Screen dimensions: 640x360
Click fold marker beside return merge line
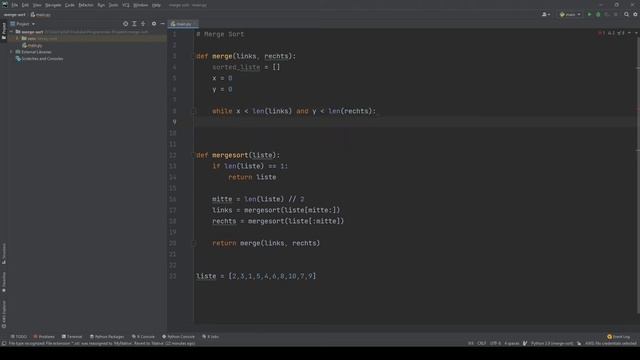click(194, 243)
